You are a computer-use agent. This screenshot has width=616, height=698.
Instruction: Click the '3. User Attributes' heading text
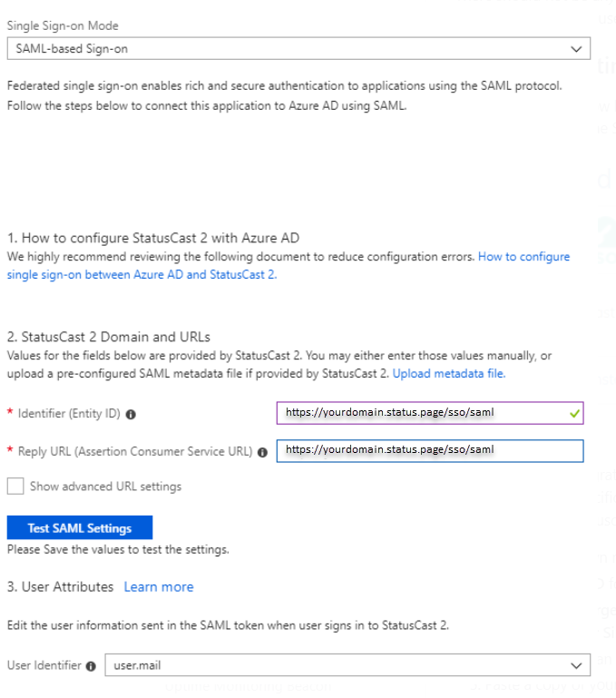60,587
